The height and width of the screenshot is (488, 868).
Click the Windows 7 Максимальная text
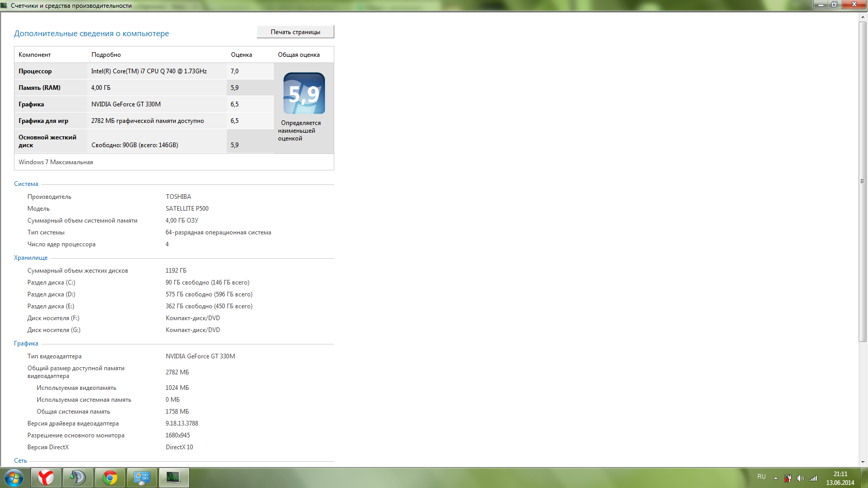pyautogui.click(x=56, y=162)
